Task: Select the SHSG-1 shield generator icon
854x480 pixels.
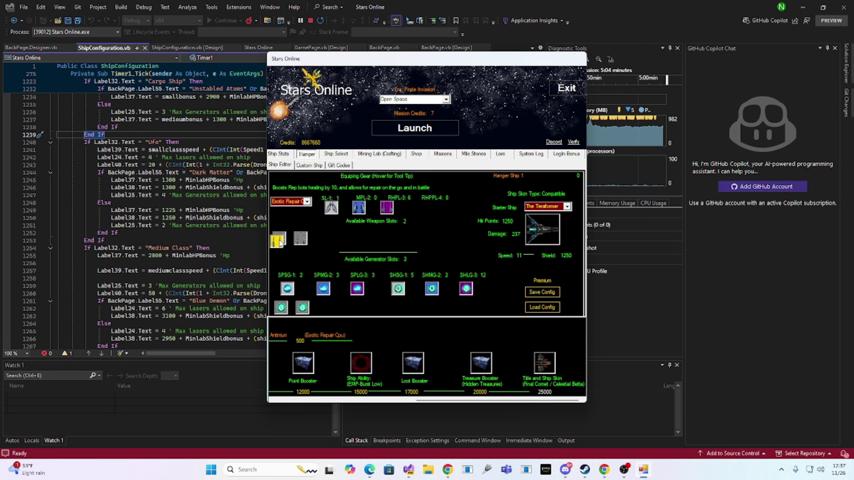Action: (x=398, y=288)
